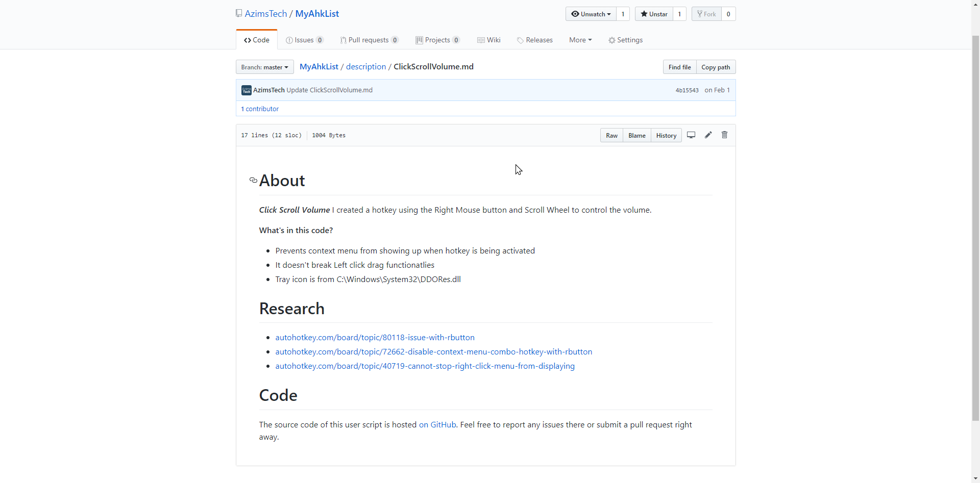
Task: Click the repository book icon
Action: pos(238,13)
